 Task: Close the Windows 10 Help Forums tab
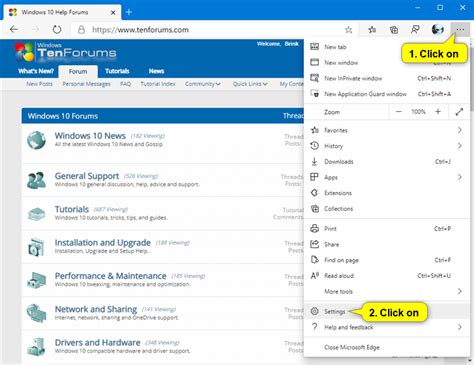point(113,12)
